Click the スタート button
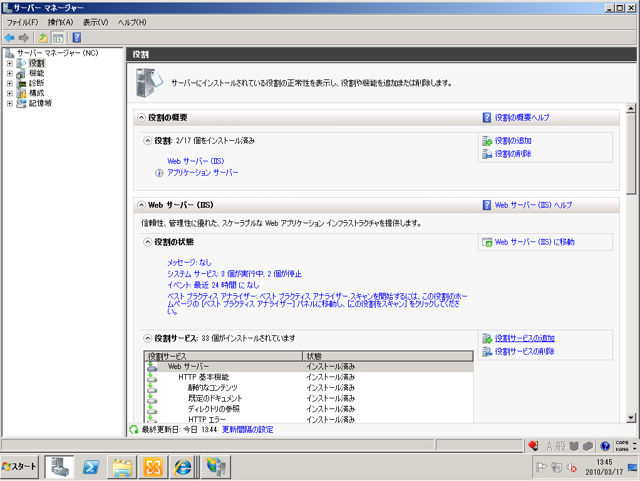Image resolution: width=640 pixels, height=481 pixels. tap(20, 467)
